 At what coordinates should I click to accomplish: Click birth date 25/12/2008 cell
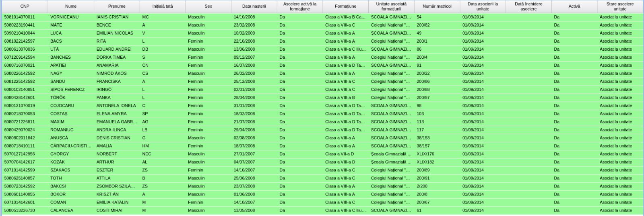tap(244, 82)
